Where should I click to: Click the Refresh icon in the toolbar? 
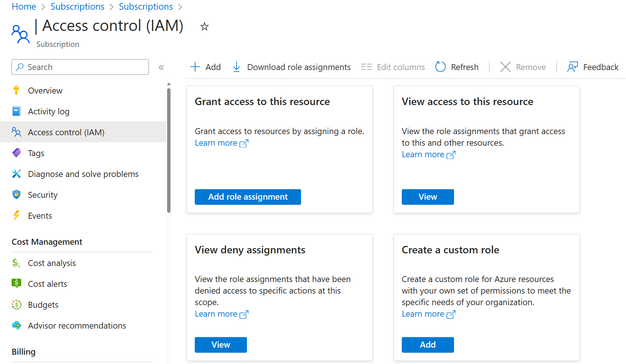[441, 67]
